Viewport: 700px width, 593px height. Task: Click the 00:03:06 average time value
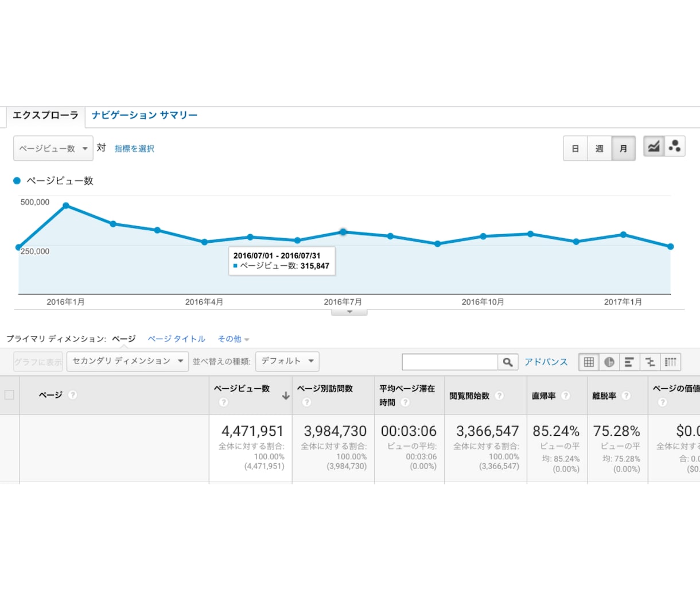point(409,431)
